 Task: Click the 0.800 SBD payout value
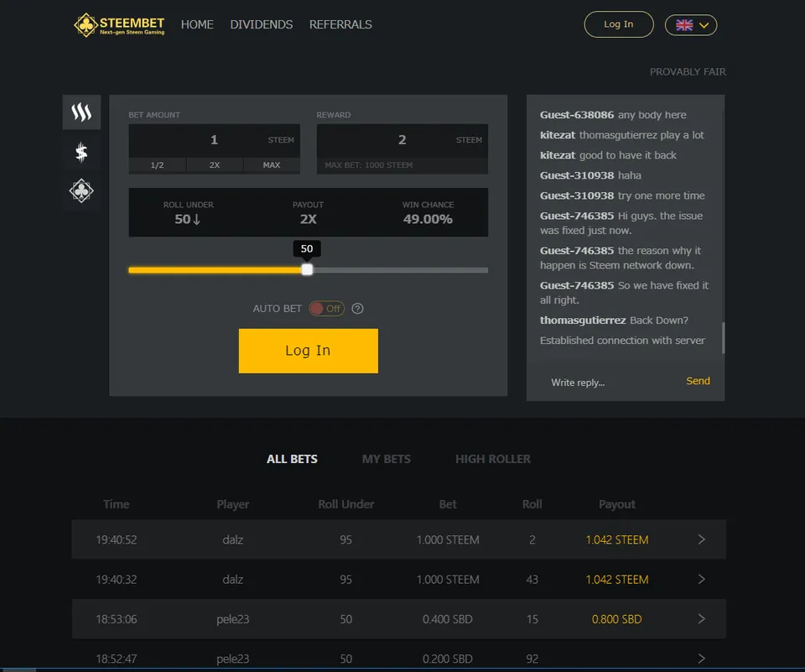616,619
